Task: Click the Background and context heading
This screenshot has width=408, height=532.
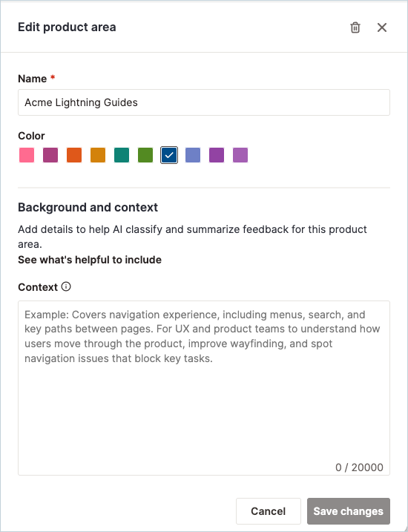Action: click(88, 207)
